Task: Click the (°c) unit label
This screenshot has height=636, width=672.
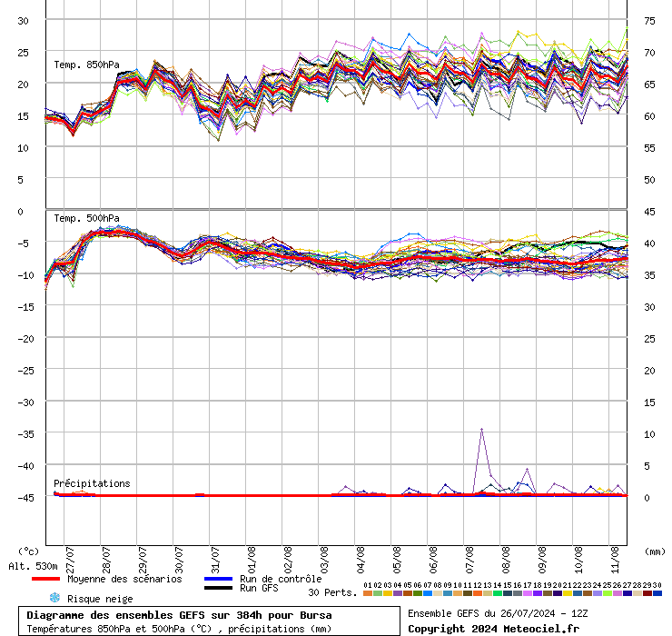Action: (x=29, y=552)
